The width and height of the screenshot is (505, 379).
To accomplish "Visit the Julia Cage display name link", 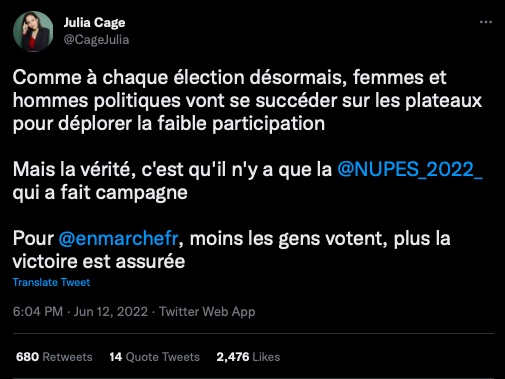I will click(94, 23).
